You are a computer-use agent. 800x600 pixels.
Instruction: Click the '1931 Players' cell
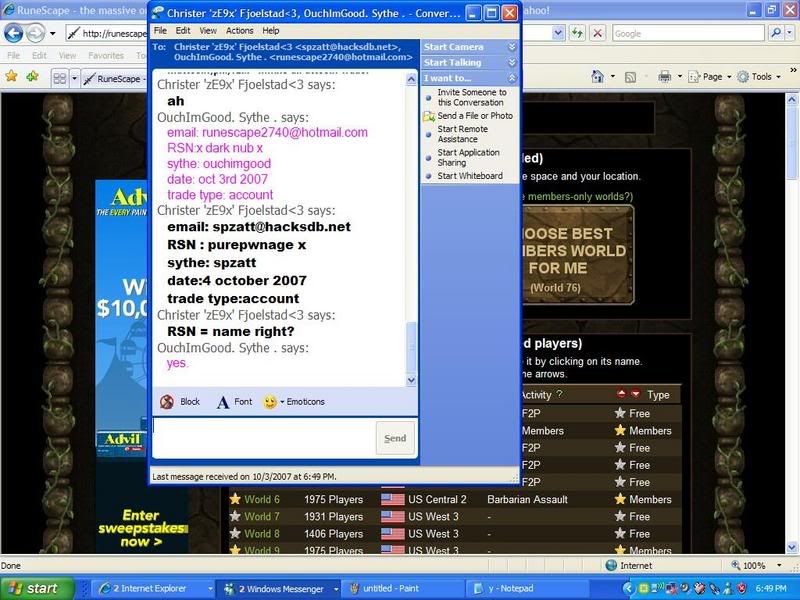(334, 517)
